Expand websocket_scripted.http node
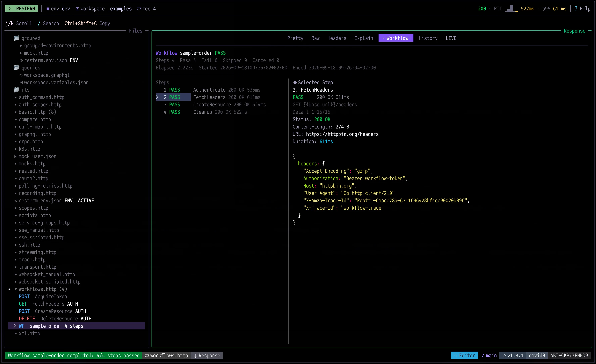Image resolution: width=596 pixels, height=364 pixels. (x=16, y=281)
